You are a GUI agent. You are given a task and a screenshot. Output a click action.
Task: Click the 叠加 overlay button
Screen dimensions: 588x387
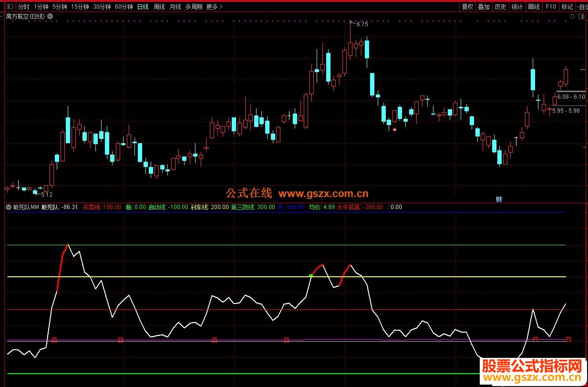click(484, 7)
